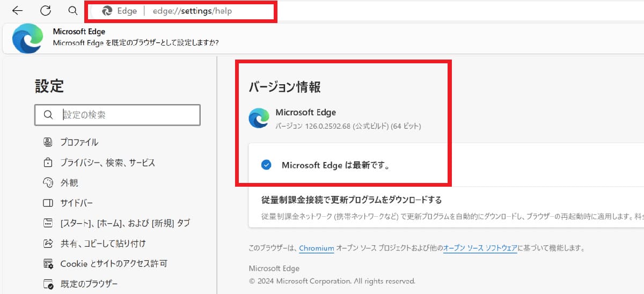Click the 設定 heading in the sidebar
The height and width of the screenshot is (294, 644).
pyautogui.click(x=49, y=86)
